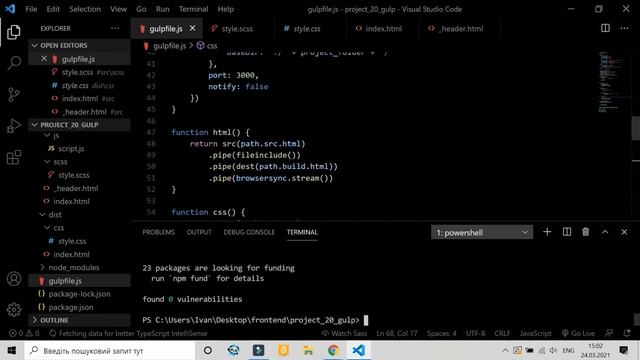This screenshot has height=360, width=640.
Task: Change line ending via CRLF entry
Action: 502,333
